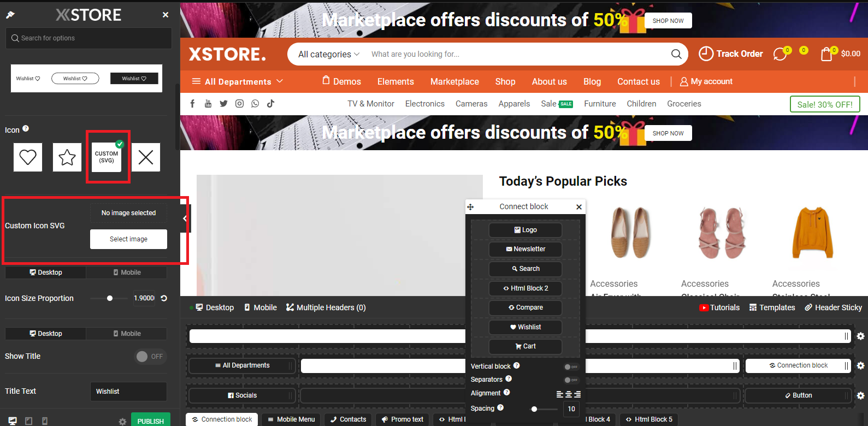
Task: Click the Title Text input with Wishlist
Action: click(x=128, y=392)
